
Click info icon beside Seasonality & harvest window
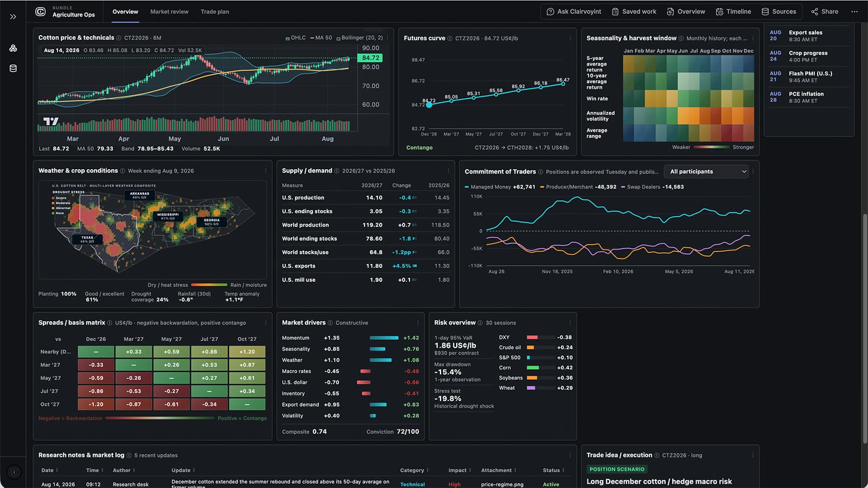click(x=681, y=38)
